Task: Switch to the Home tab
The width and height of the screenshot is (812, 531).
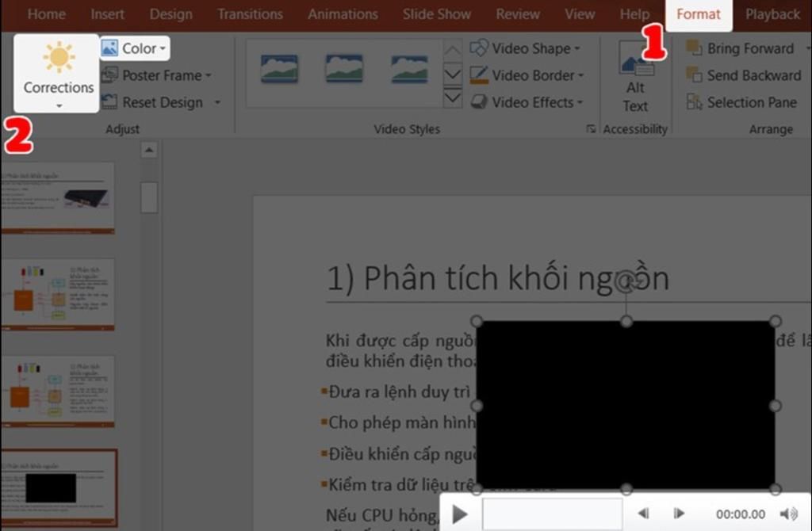Action: point(46,14)
